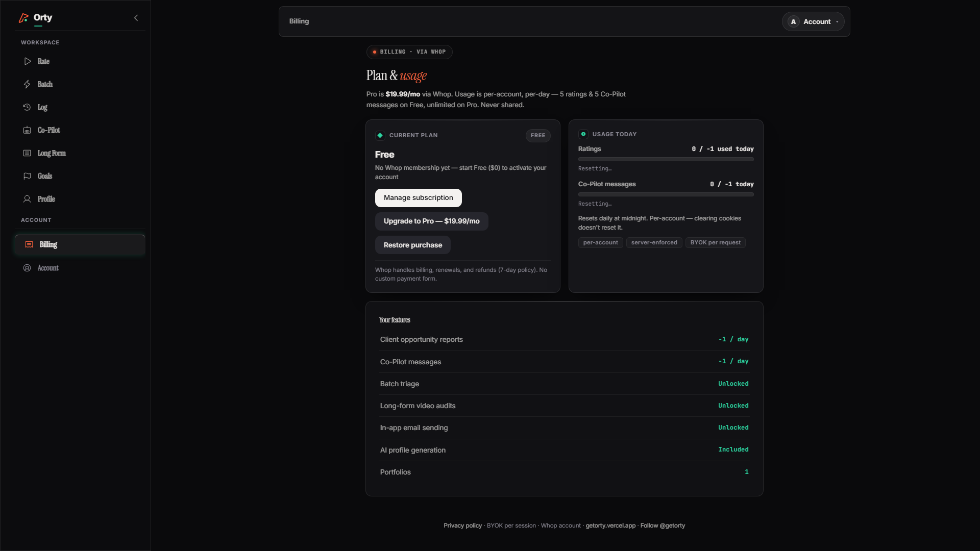
Task: Click the A avatar in header
Action: click(x=793, y=21)
